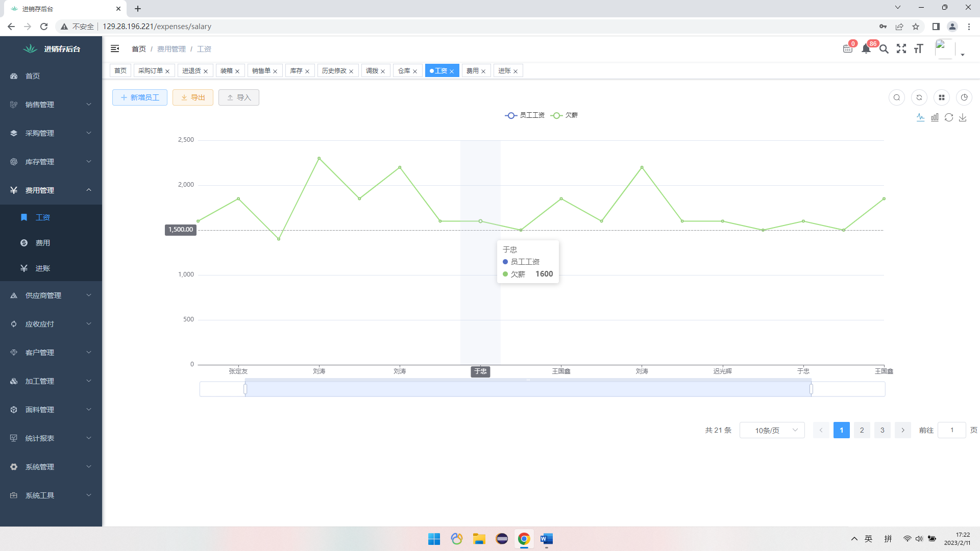The height and width of the screenshot is (551, 980).
Task: Select 工资 in the sidebar submenu
Action: tap(51, 217)
